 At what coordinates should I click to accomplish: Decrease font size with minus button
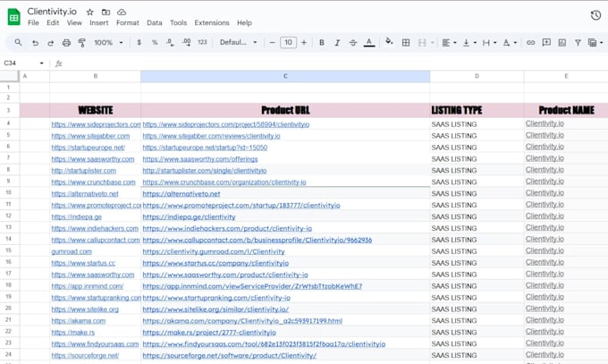[x=272, y=42]
